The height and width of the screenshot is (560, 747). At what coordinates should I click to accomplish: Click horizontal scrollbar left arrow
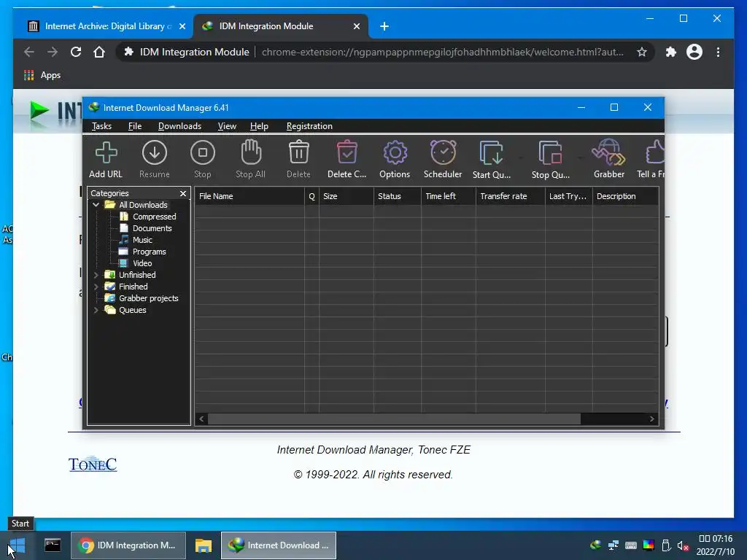coord(201,419)
